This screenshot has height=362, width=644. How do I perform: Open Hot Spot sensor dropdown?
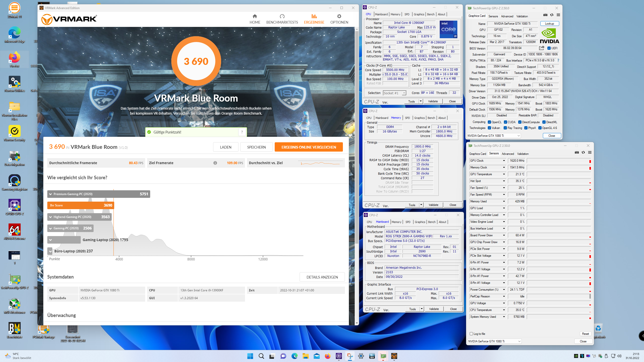504,181
